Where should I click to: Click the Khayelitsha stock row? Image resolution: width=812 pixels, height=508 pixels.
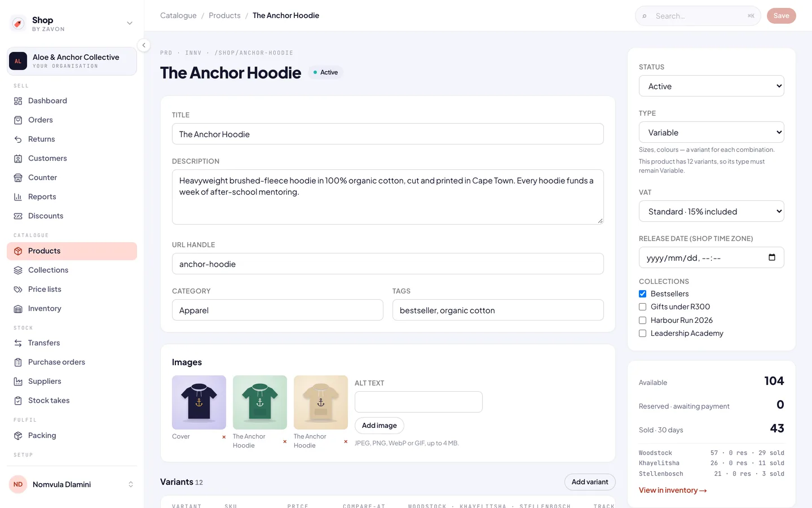pyautogui.click(x=712, y=463)
